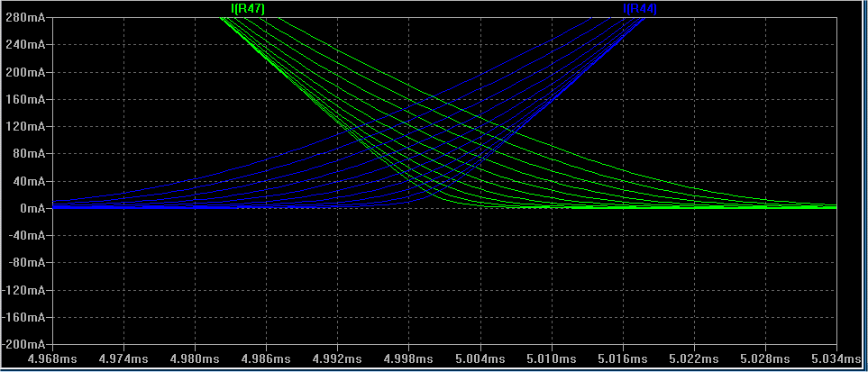Click the 40mA vertical axis label
This screenshot has width=868, height=372.
[28, 181]
